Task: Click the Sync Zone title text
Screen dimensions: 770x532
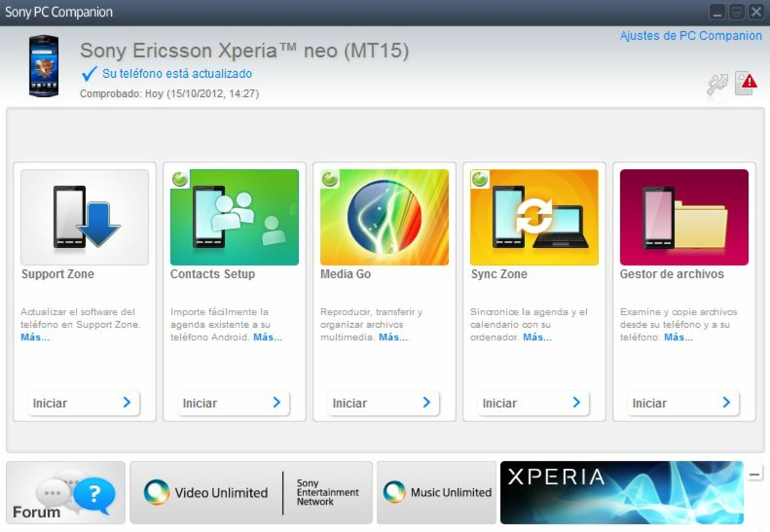Action: pos(499,274)
